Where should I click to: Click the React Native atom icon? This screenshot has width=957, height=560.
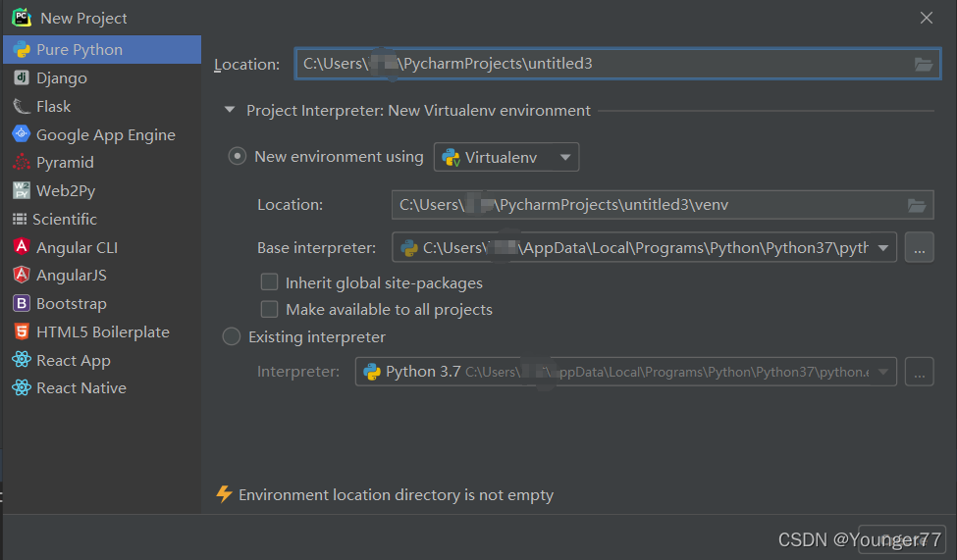(22, 387)
